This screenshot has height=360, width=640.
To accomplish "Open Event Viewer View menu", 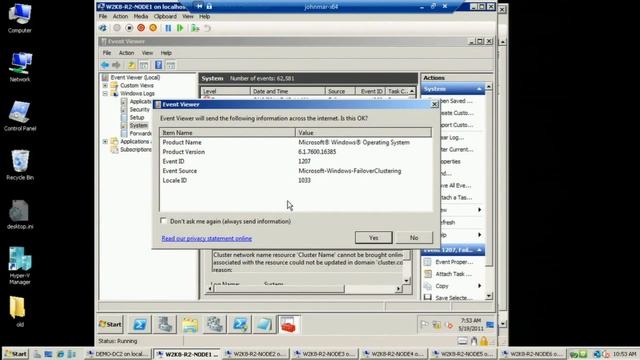I will pyautogui.click(x=147, y=53).
